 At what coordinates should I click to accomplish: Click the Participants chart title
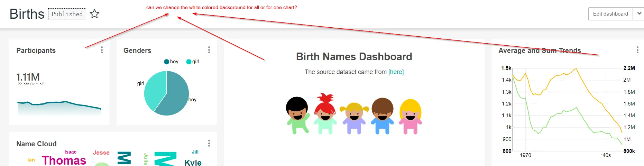(x=36, y=50)
